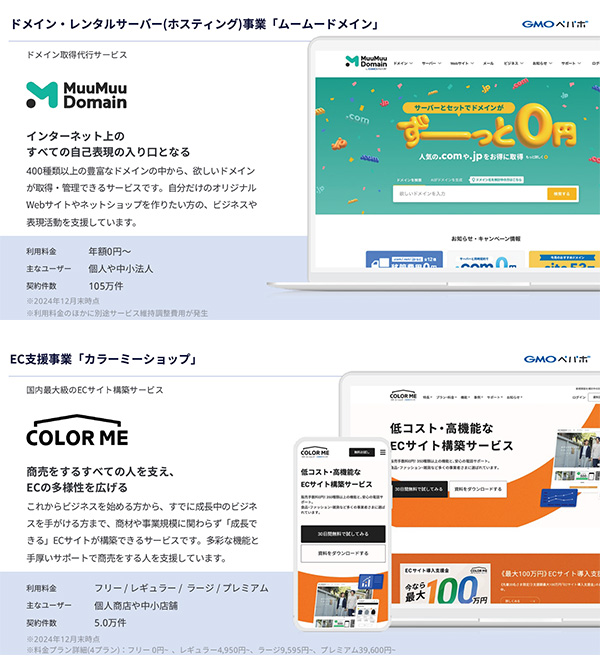
Task: Click the 年額0円〜 pricing value
Action: click(109, 251)
